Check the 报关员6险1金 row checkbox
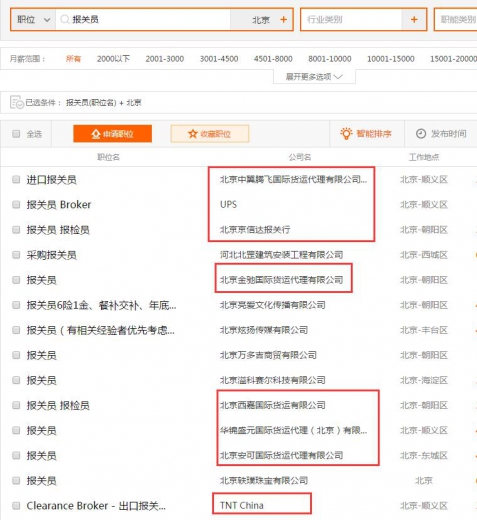This screenshot has height=520, width=477. [x=16, y=305]
